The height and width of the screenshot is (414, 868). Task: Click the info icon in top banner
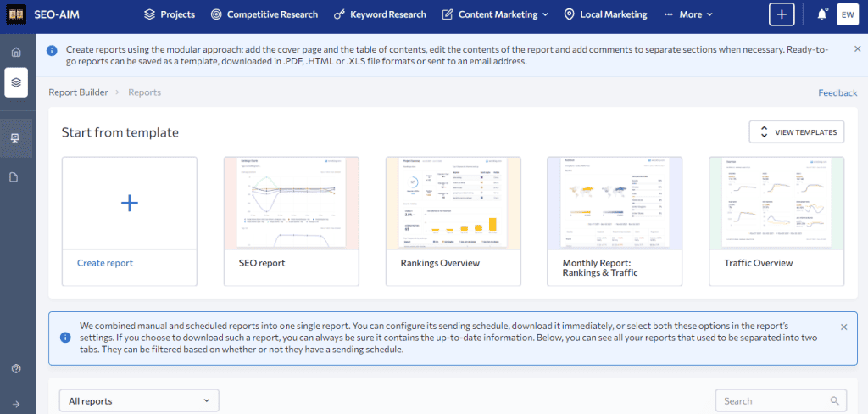pos(52,50)
